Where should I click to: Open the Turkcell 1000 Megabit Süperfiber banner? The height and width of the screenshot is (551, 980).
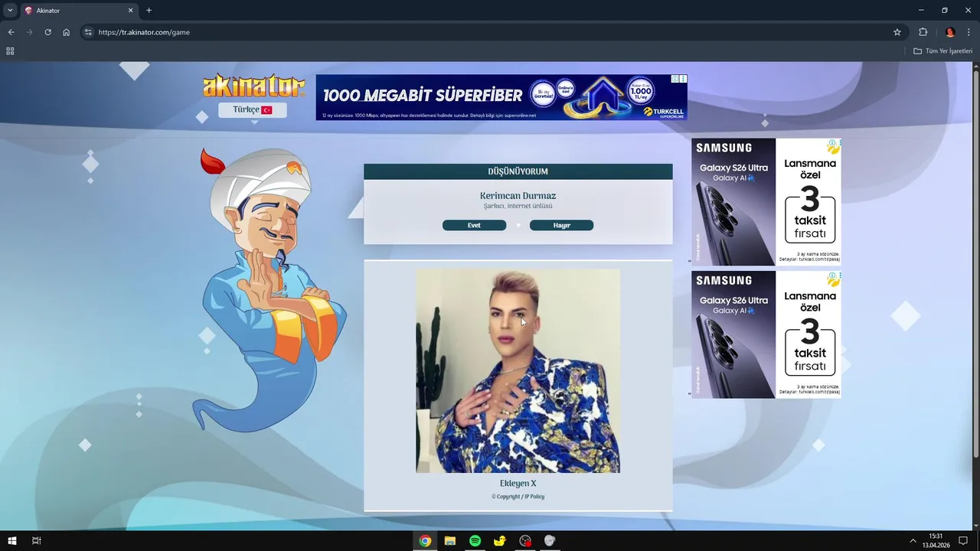click(x=501, y=97)
